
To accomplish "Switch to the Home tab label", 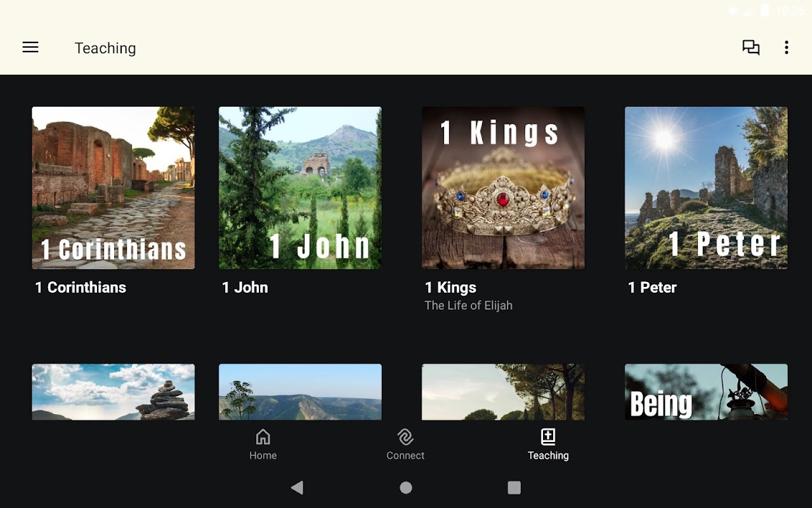I will click(263, 455).
